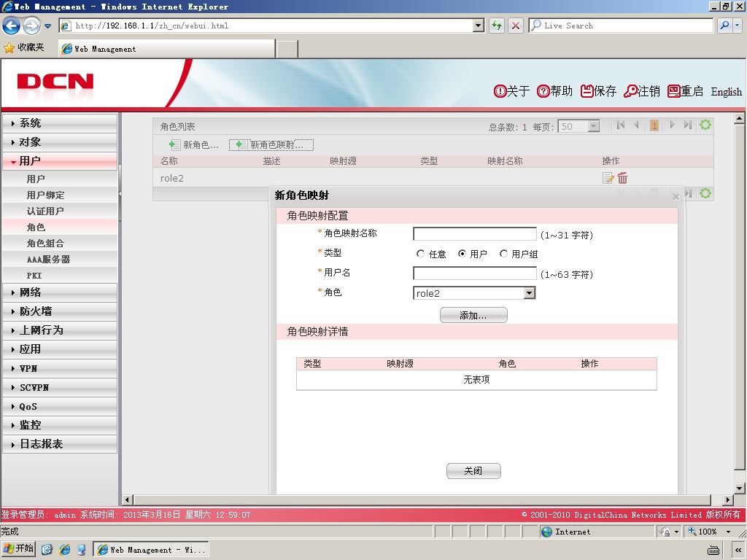Open the per-page (每页) 50 dropdown
Viewport: 747px width, 560px height.
pyautogui.click(x=593, y=126)
